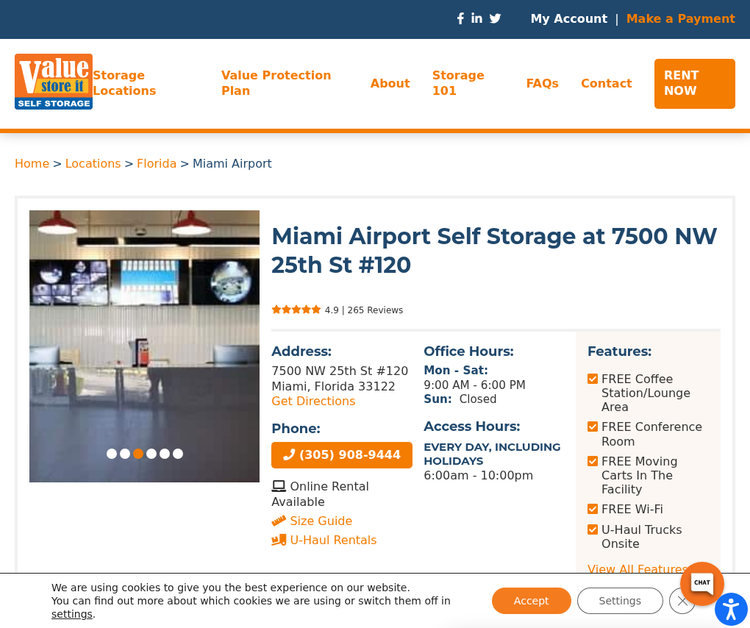
Task: Select the third carousel dot
Action: point(138,454)
